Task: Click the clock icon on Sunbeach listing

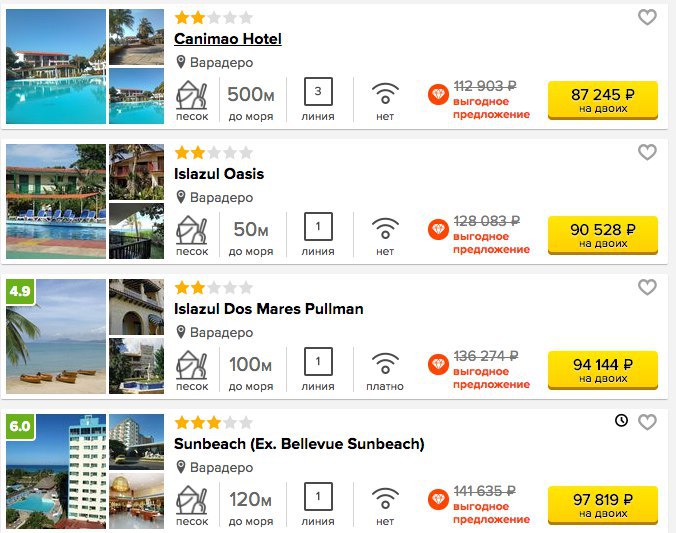Action: (621, 420)
